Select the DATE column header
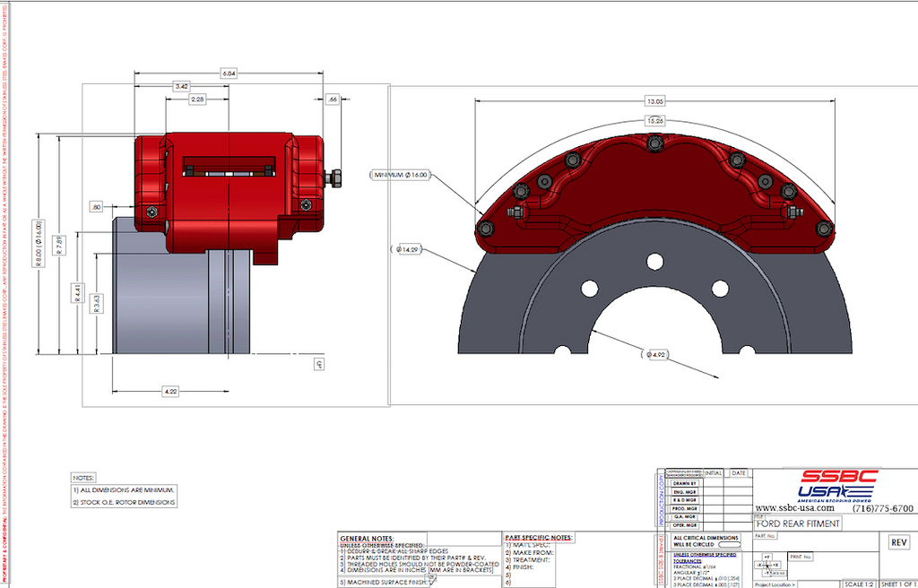The height and width of the screenshot is (588, 918). coord(739,473)
